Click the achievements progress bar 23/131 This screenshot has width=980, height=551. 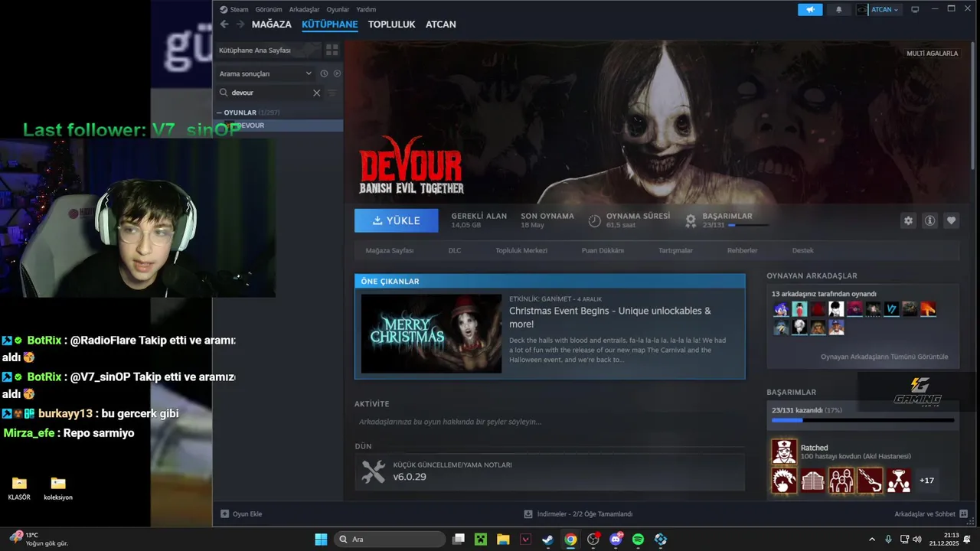coord(863,420)
